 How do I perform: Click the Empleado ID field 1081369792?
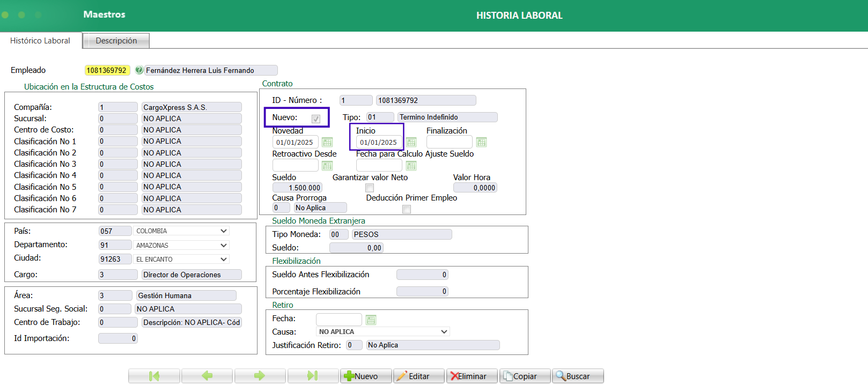point(107,70)
